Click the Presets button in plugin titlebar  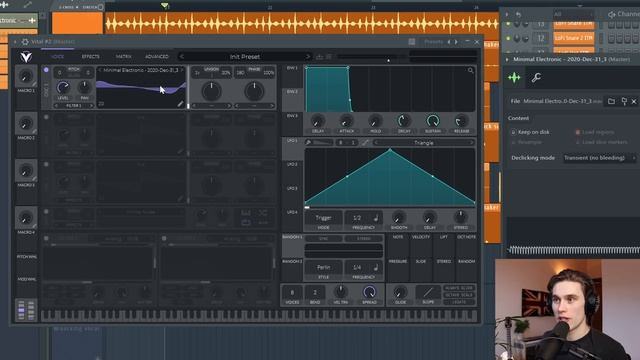click(x=433, y=42)
